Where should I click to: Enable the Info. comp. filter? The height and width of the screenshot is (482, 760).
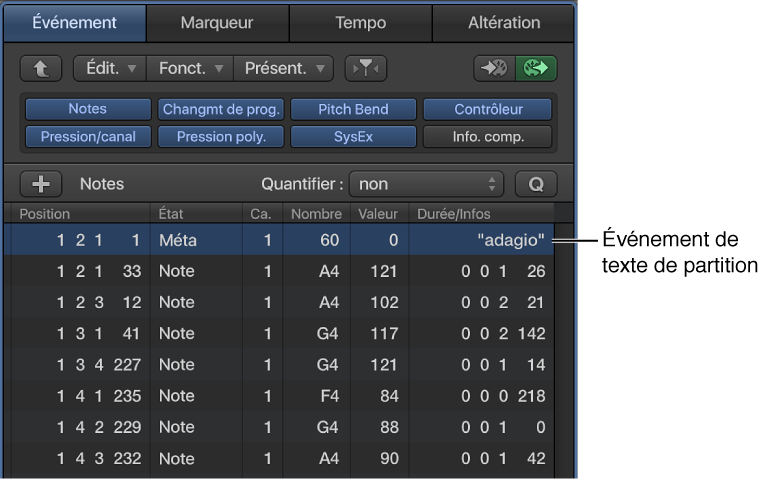[487, 137]
